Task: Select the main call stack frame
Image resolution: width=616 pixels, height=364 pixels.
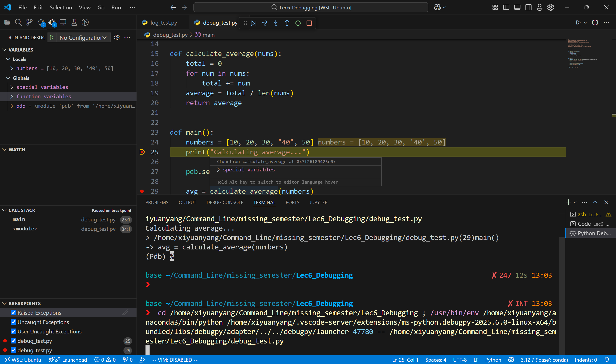Action: click(68, 220)
